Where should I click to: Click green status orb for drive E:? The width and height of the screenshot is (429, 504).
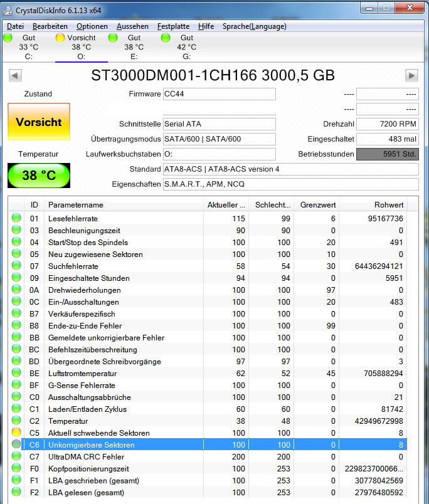113,38
